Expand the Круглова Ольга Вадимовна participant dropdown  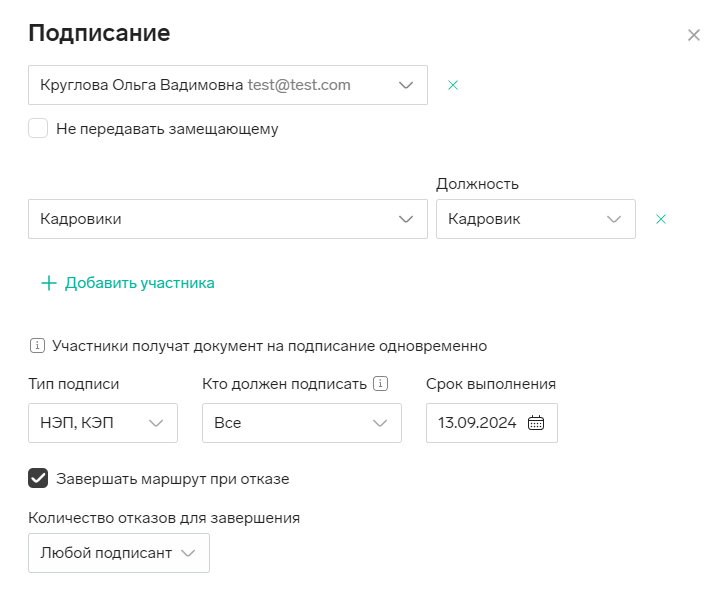[x=405, y=85]
